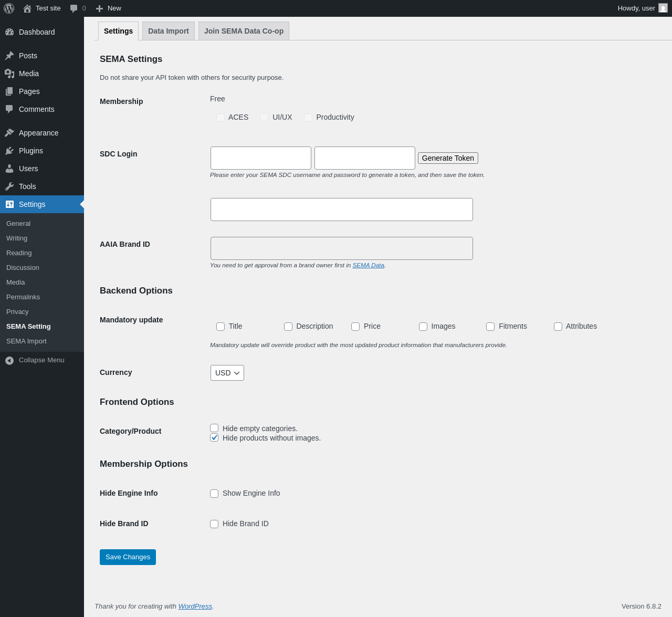Click into the AAIA Brand ID field
Viewport: 672px width, 617px height.
pos(342,248)
